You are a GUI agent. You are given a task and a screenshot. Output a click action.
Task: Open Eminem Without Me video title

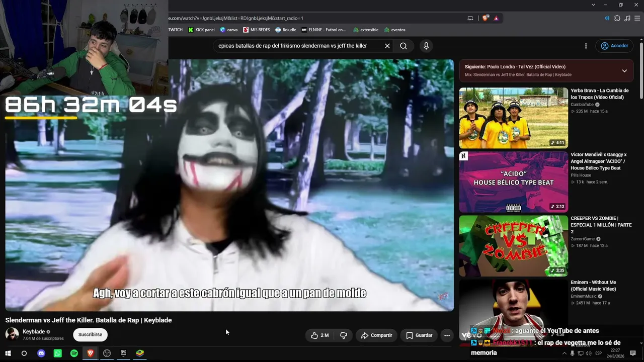click(x=594, y=286)
